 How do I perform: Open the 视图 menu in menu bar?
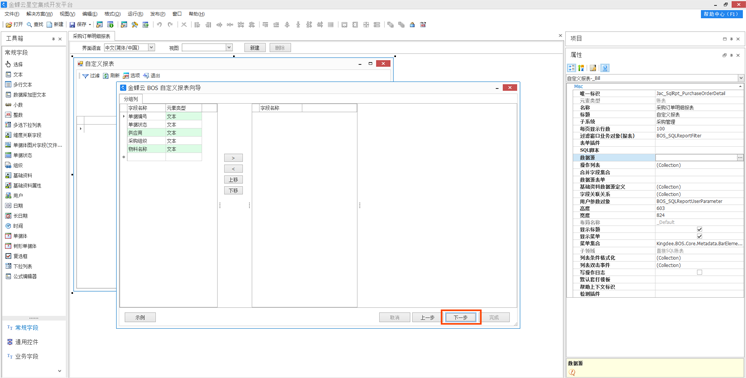coord(68,14)
